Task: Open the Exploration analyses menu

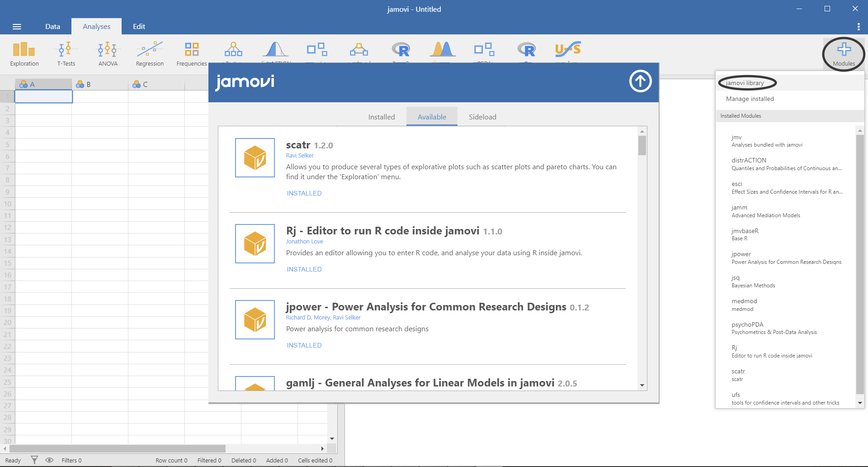Action: (24, 54)
